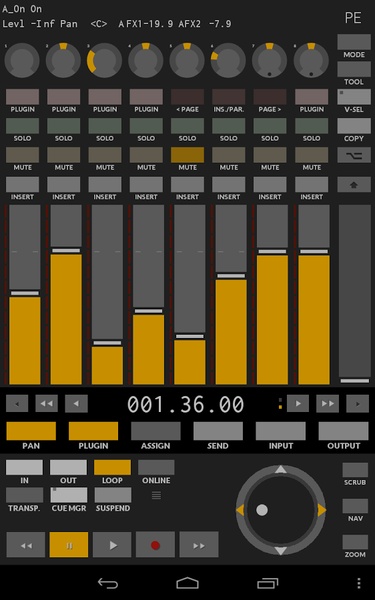Tap the small list lines icon below ONLINE
The image size is (375, 600).
156,496
